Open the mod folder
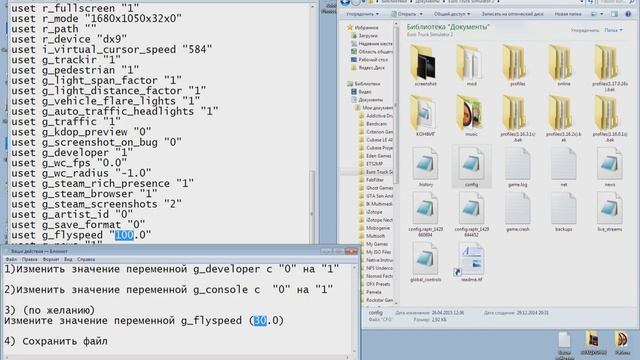 (471, 65)
